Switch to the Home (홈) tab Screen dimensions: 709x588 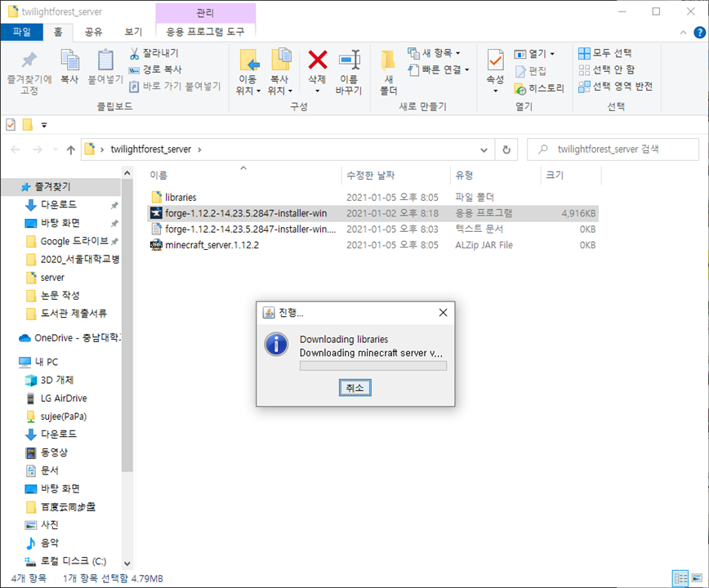coord(58,32)
